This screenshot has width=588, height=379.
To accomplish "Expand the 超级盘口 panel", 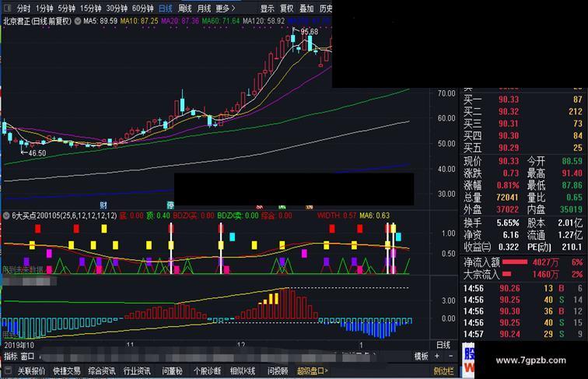I will (x=313, y=371).
